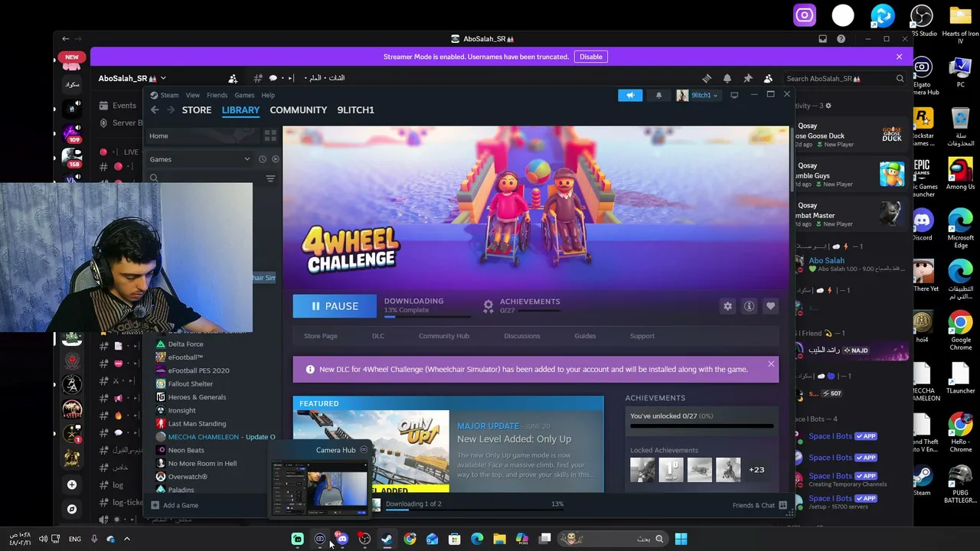Select No More Room in Hell
980x551 pixels.
(x=202, y=464)
